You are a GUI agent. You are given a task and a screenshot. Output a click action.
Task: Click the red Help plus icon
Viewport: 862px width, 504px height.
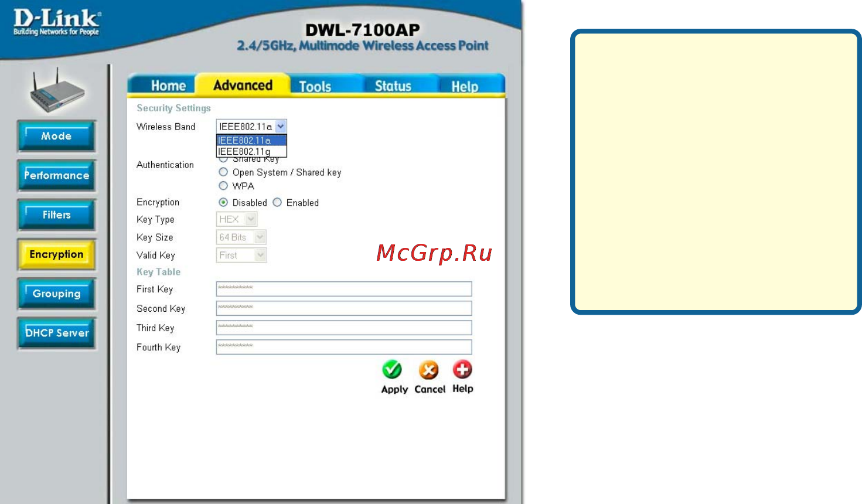click(462, 369)
